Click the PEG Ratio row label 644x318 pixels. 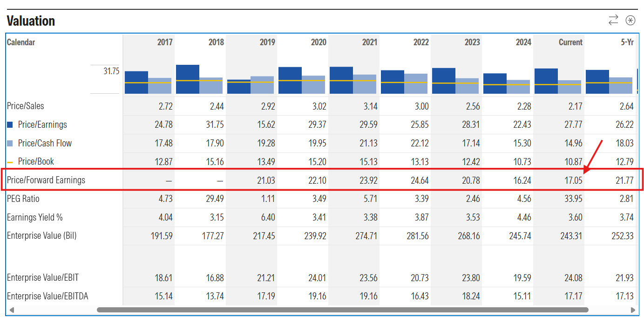23,199
